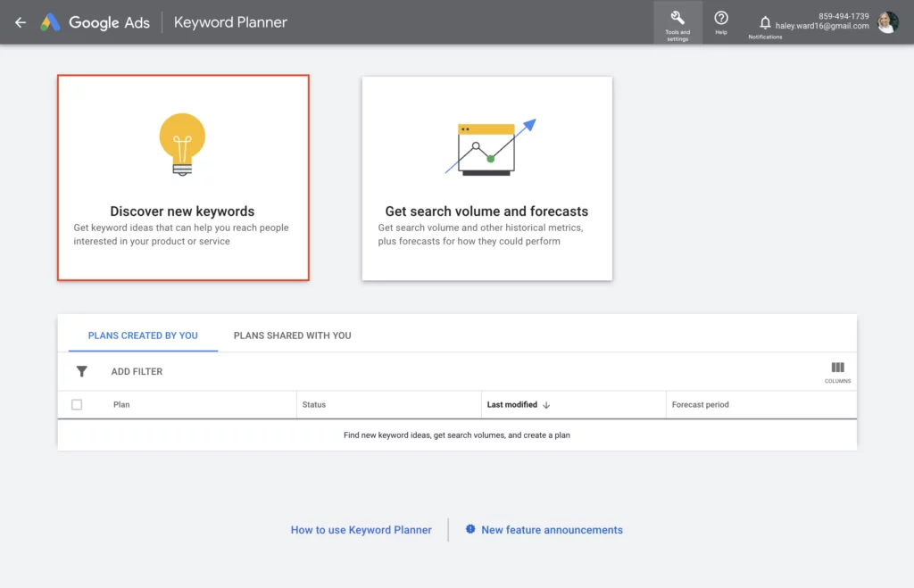The image size is (914, 588).
Task: Open the account profile avatar
Action: click(x=887, y=22)
